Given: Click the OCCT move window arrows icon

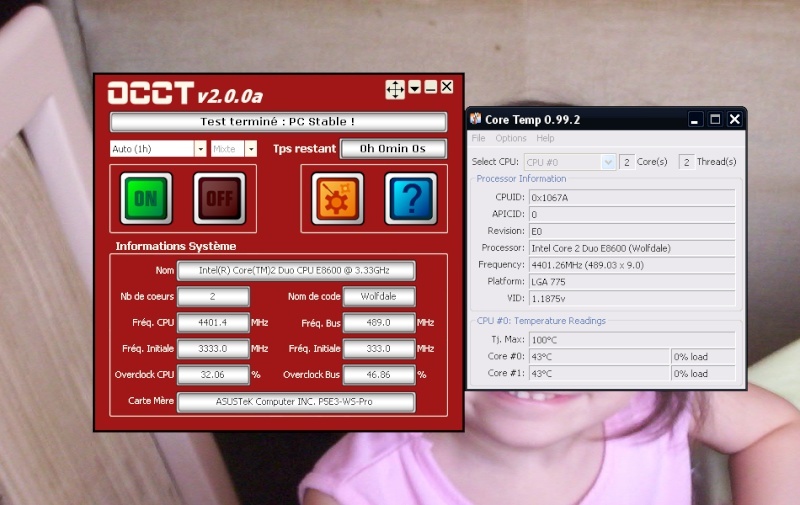Looking at the screenshot, I should [x=395, y=89].
